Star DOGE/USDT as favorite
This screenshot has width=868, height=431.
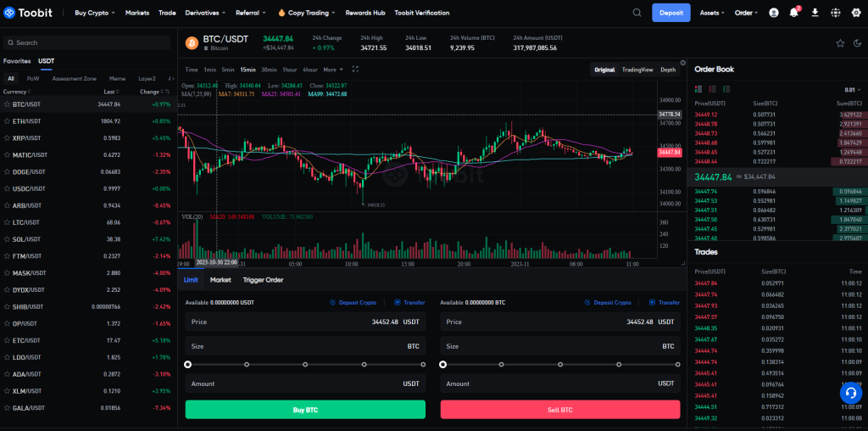(x=7, y=171)
